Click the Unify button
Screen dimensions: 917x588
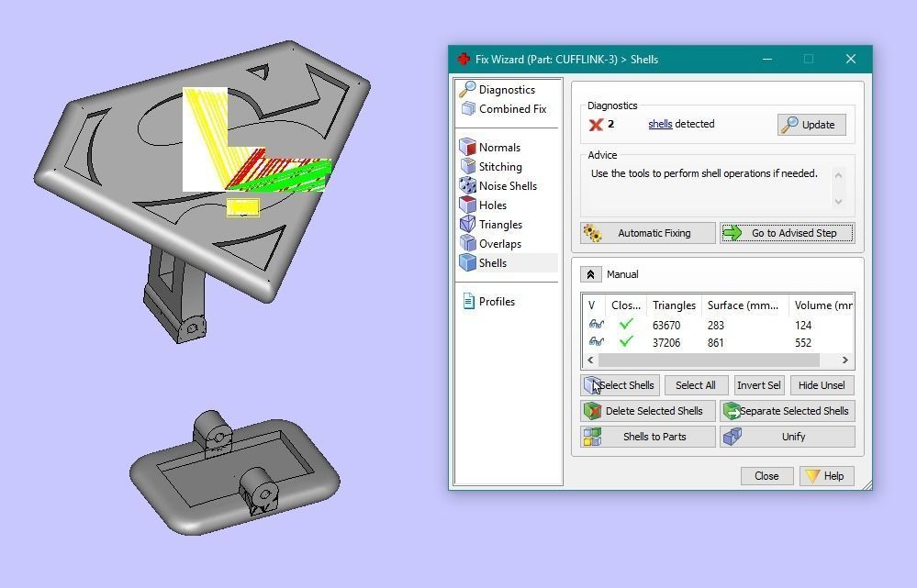click(788, 437)
